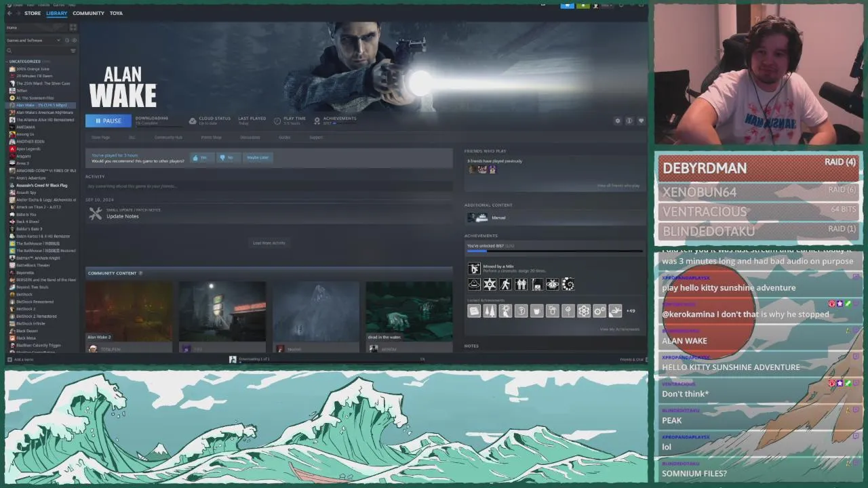Open the Support link
Image resolution: width=868 pixels, height=488 pixels.
pyautogui.click(x=316, y=138)
